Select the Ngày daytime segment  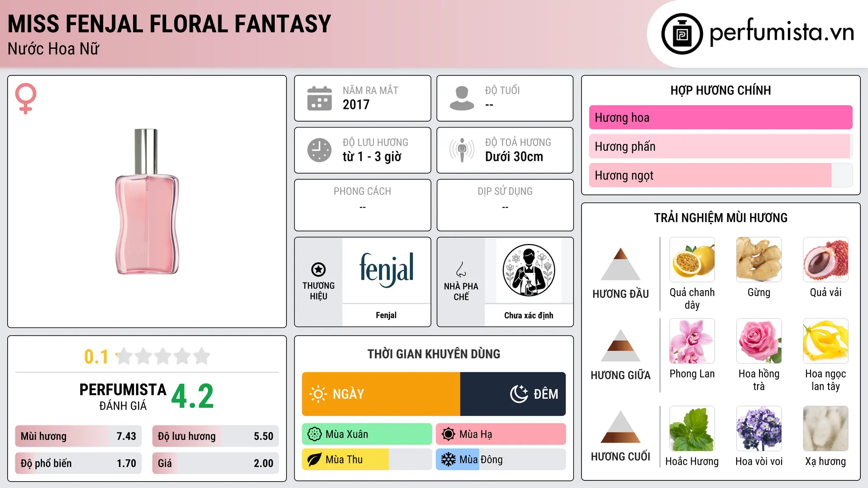coord(381,394)
